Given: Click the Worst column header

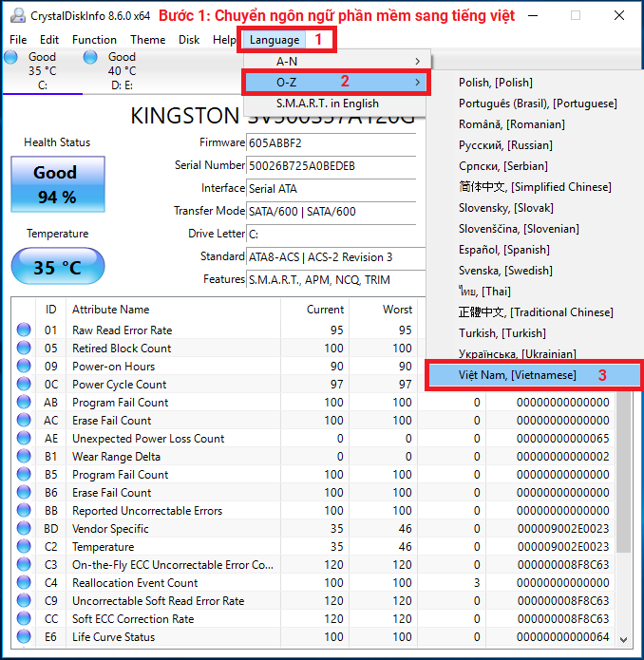Looking at the screenshot, I should [384, 310].
